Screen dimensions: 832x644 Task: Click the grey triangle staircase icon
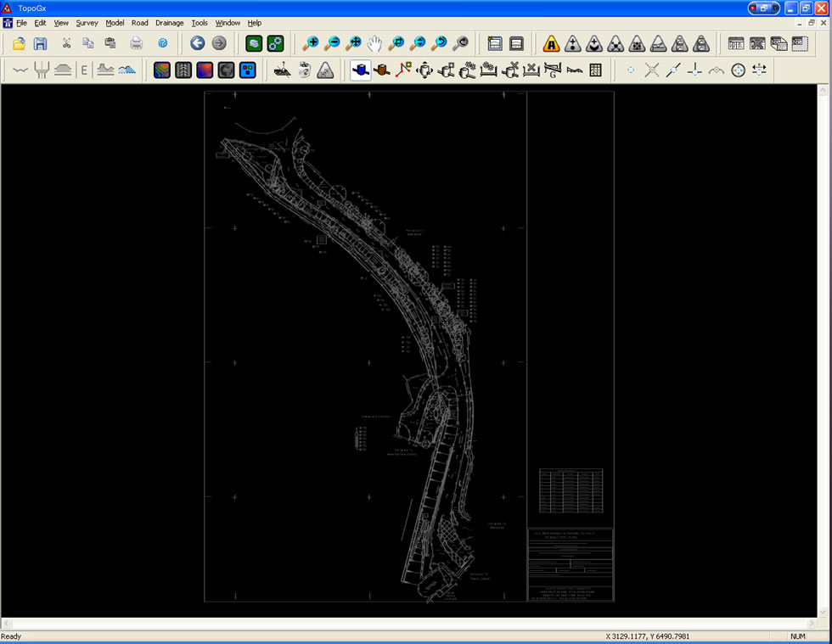pos(325,70)
